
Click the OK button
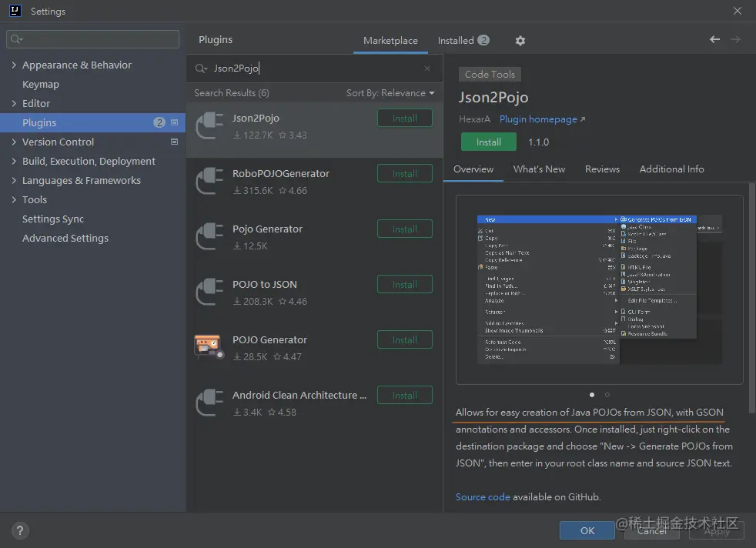[587, 530]
